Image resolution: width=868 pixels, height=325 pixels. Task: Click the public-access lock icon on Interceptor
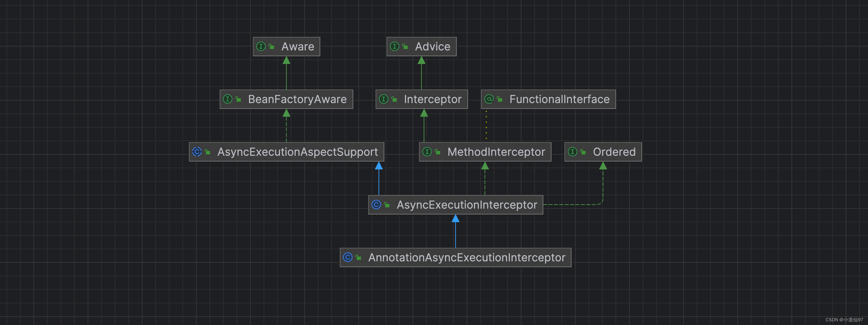tap(394, 99)
